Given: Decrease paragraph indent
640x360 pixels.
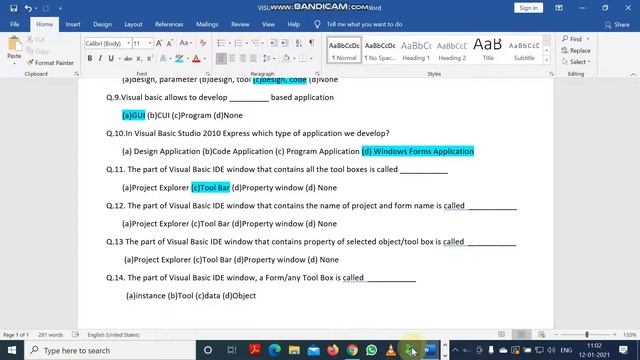Looking at the screenshot, I should (273, 43).
